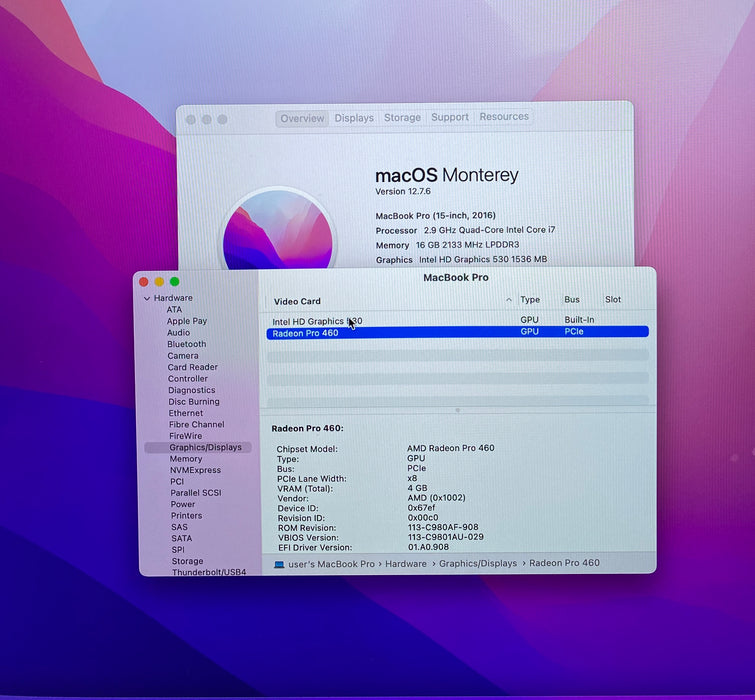Sort by the Type column header

(530, 299)
